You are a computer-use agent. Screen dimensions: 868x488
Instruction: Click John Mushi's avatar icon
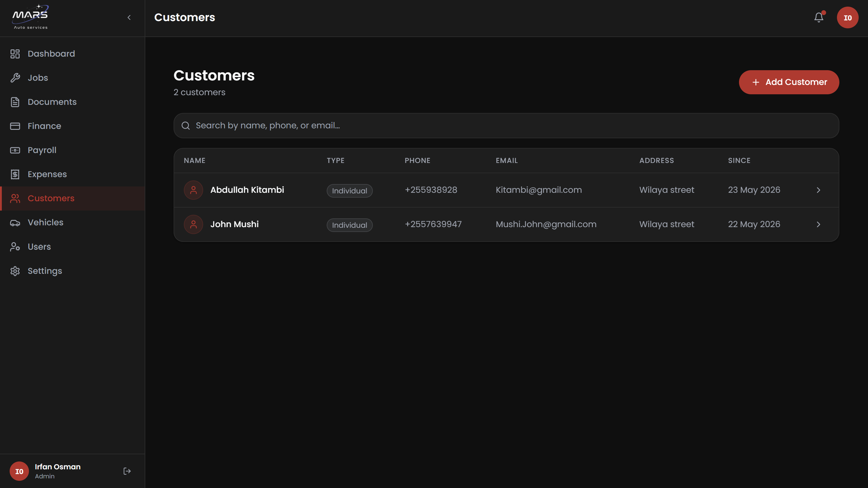tap(193, 225)
